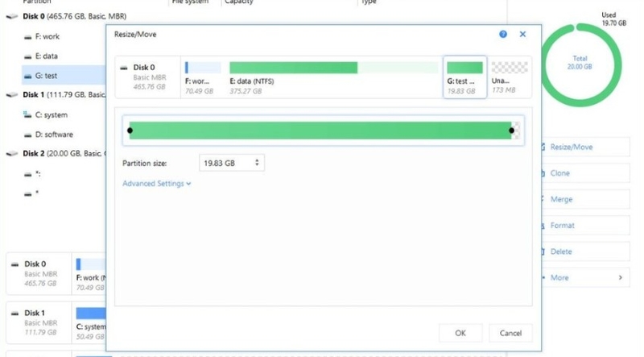Open the help question mark icon
644x357 pixels.
coord(502,34)
